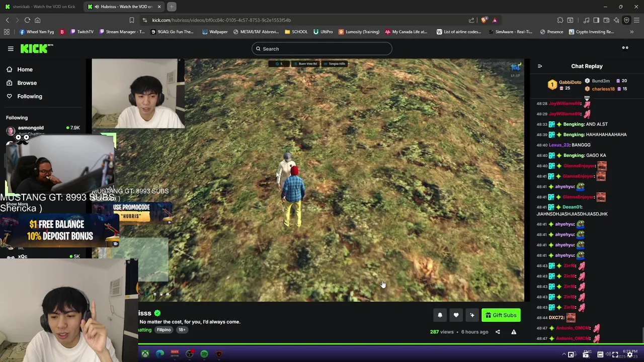The width and height of the screenshot is (644, 362).
Task: Click Lexus_23 username in chat
Action: [x=559, y=145]
